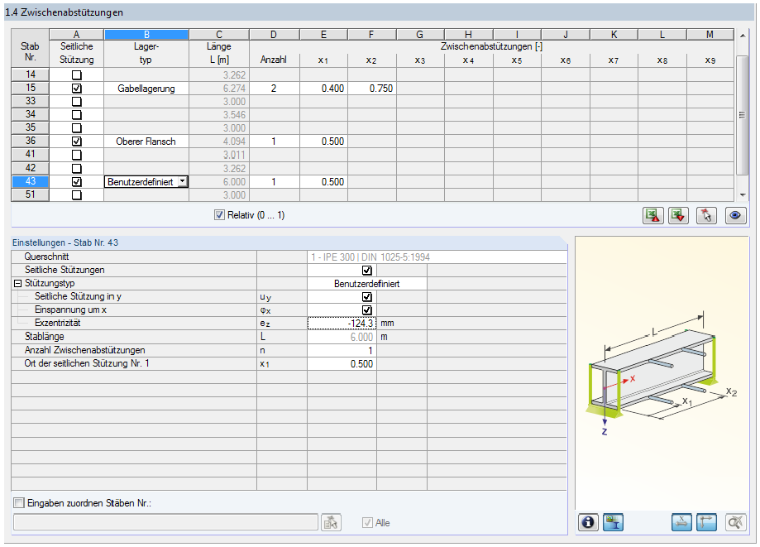Viewport: 760px width, 547px height.
Task: Click the x1 value 0.400 for member 15
Action: pos(323,89)
